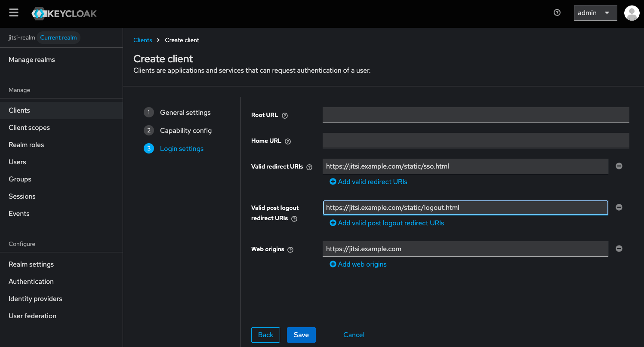
Task: Click the help icon beside Root URL
Action: (x=284, y=115)
